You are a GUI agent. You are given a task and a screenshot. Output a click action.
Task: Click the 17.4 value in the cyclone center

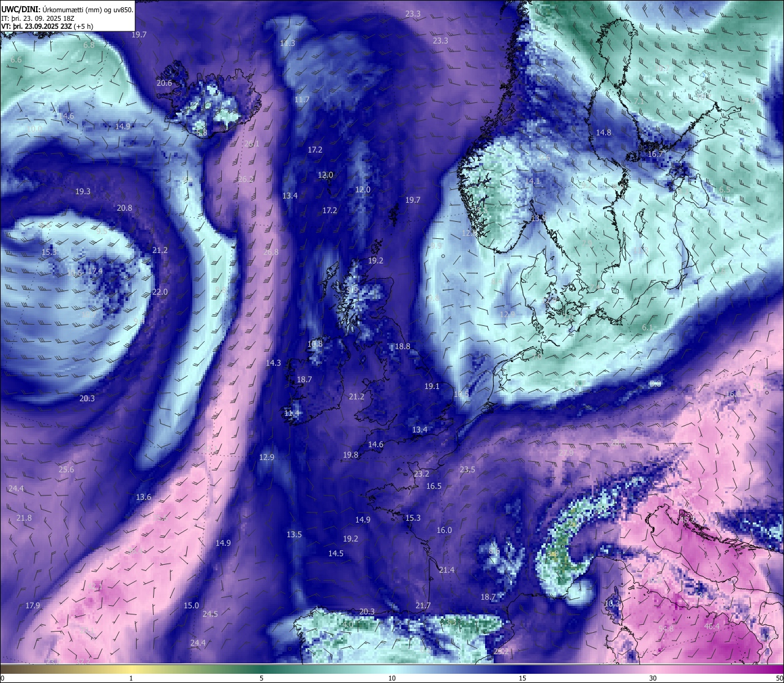point(95,271)
